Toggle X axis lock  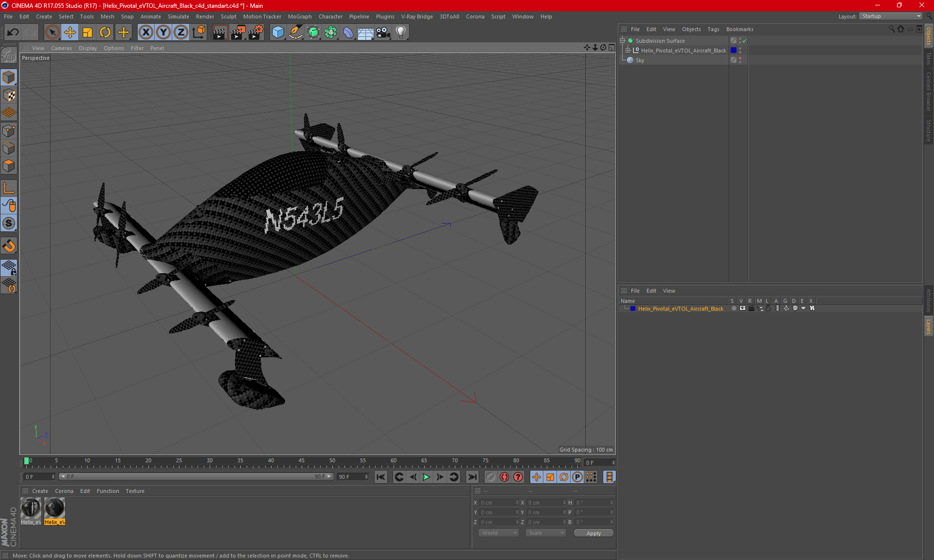[x=145, y=33]
